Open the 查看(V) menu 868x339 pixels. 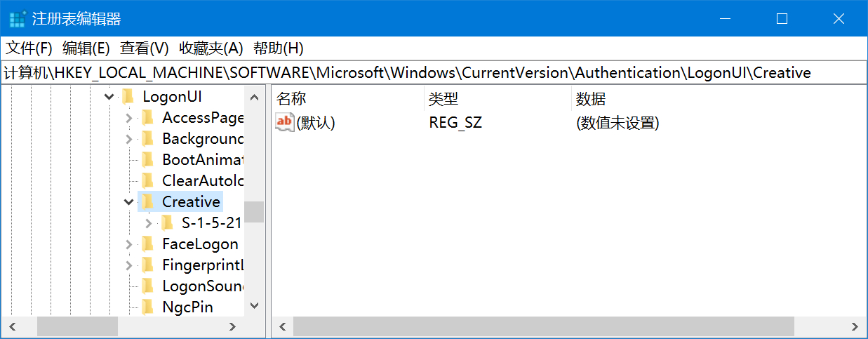145,48
